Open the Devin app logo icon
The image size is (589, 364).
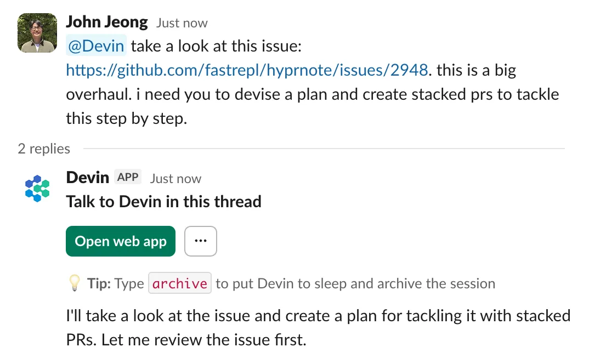37,188
